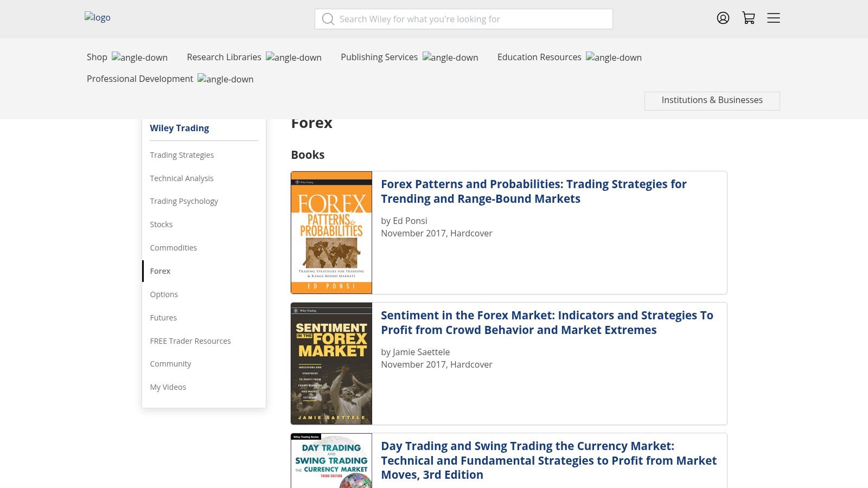The height and width of the screenshot is (488, 868).
Task: Open the Day Trading and Swing Trading title link
Action: coord(548,460)
